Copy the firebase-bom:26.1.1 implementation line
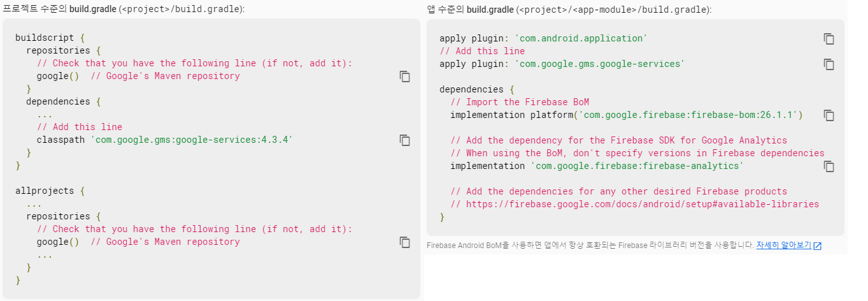 point(829,115)
